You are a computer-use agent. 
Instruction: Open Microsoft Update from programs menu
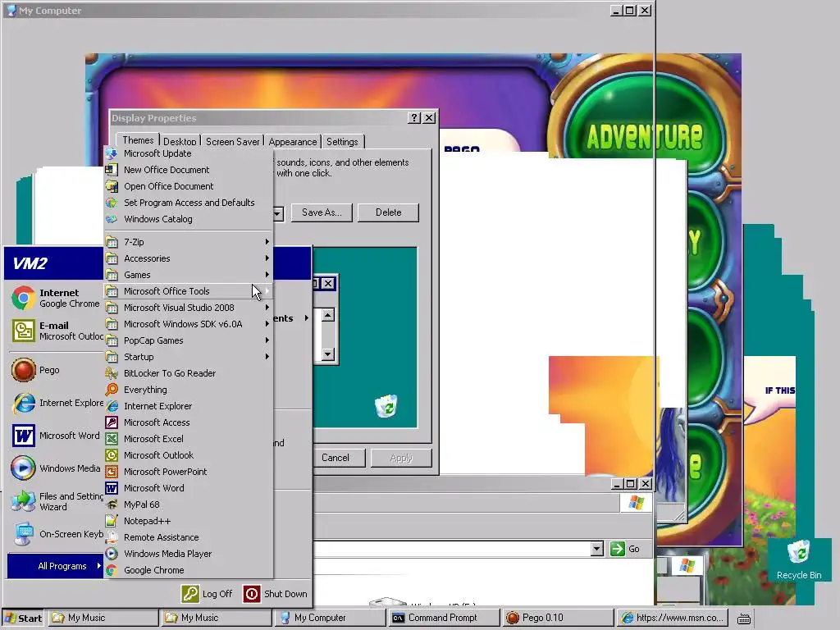click(x=189, y=153)
